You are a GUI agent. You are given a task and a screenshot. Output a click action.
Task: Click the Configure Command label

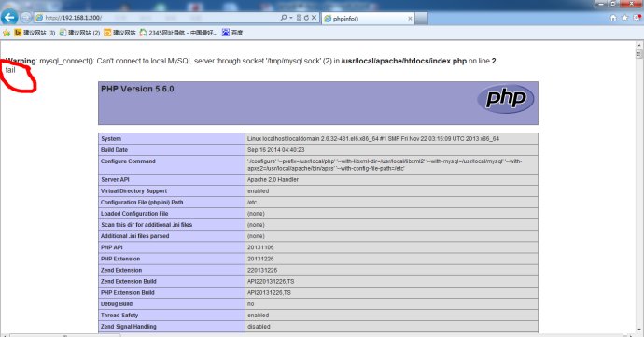(x=128, y=161)
